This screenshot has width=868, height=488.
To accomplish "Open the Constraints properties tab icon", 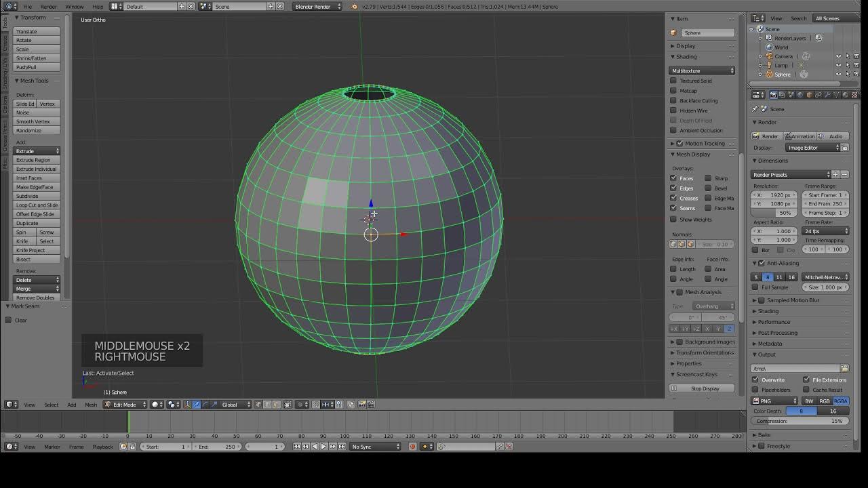I will (x=818, y=95).
